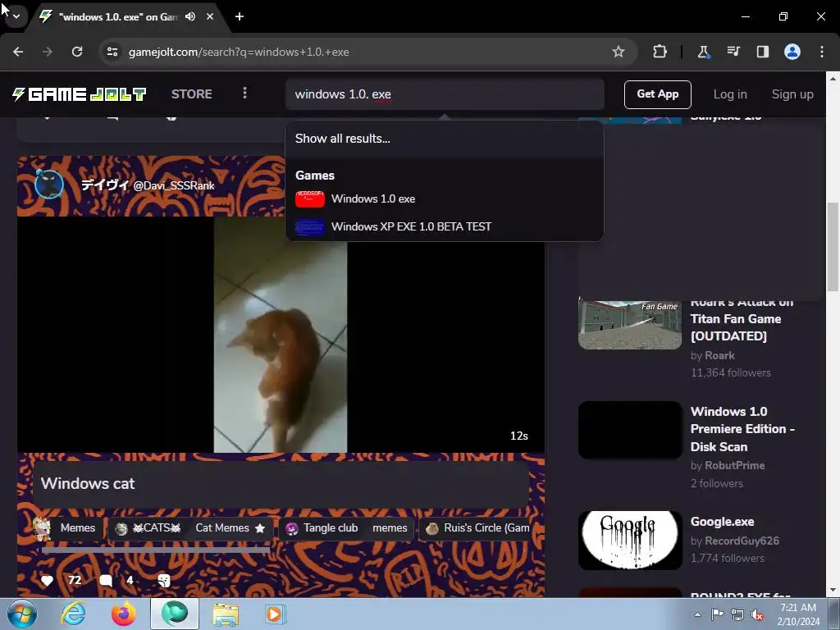
Task: Click the Google.exe dripping logo thumbnail
Action: (630, 540)
